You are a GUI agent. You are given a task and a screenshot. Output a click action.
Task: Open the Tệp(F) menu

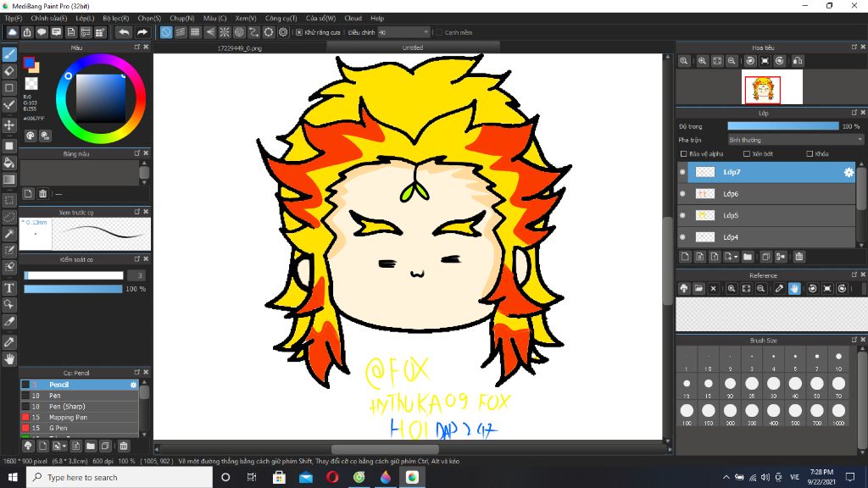(x=14, y=19)
